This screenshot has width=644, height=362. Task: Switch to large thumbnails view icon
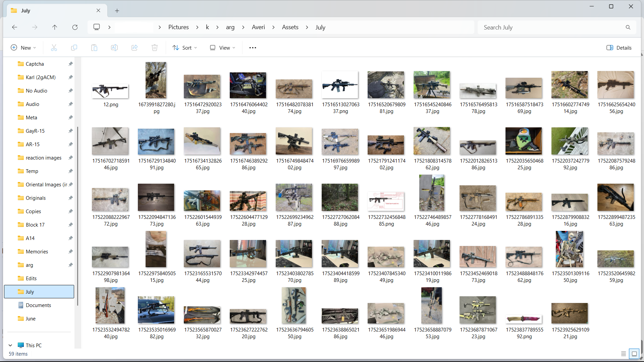[634, 354]
